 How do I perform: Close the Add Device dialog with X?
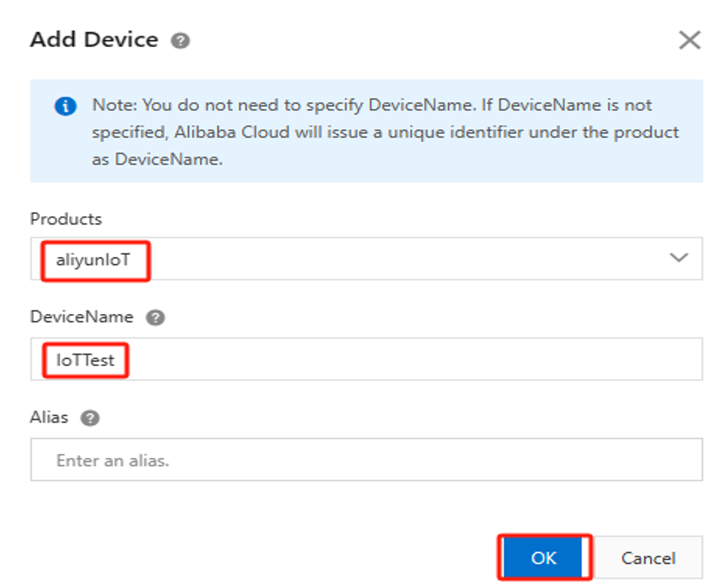pos(690,40)
